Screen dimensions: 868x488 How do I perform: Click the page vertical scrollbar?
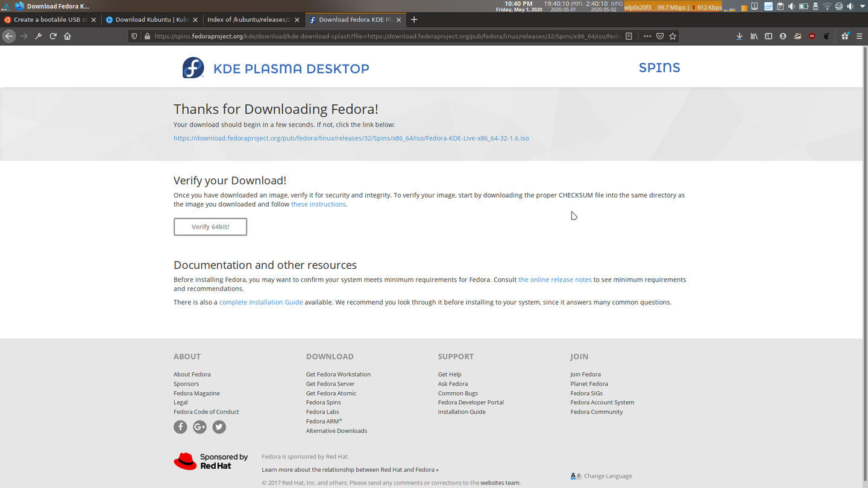865,266
